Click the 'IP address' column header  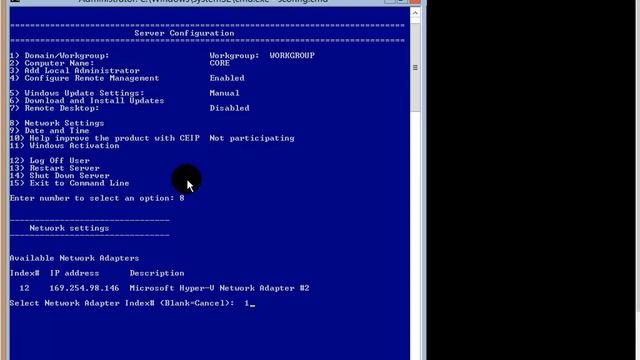click(x=74, y=273)
